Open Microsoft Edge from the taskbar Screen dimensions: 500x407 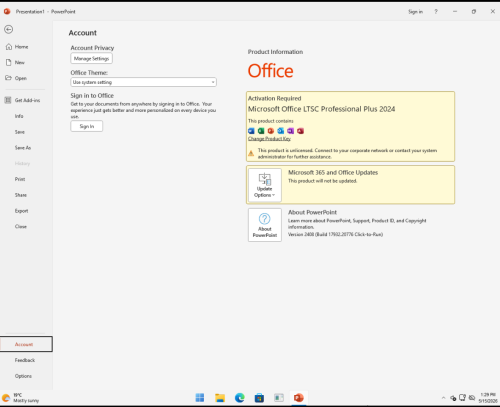click(239, 398)
